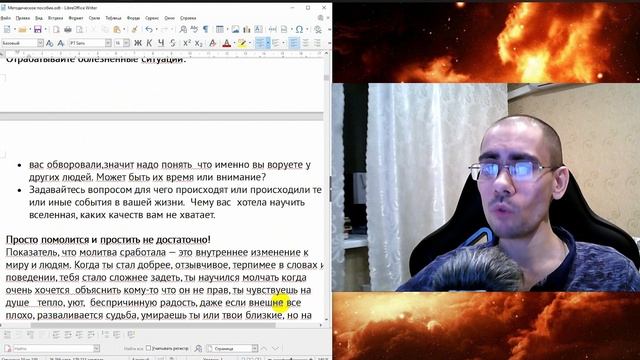The width and height of the screenshot is (640, 360).
Task: Insert a chart icon
Action: pyautogui.click(x=247, y=29)
